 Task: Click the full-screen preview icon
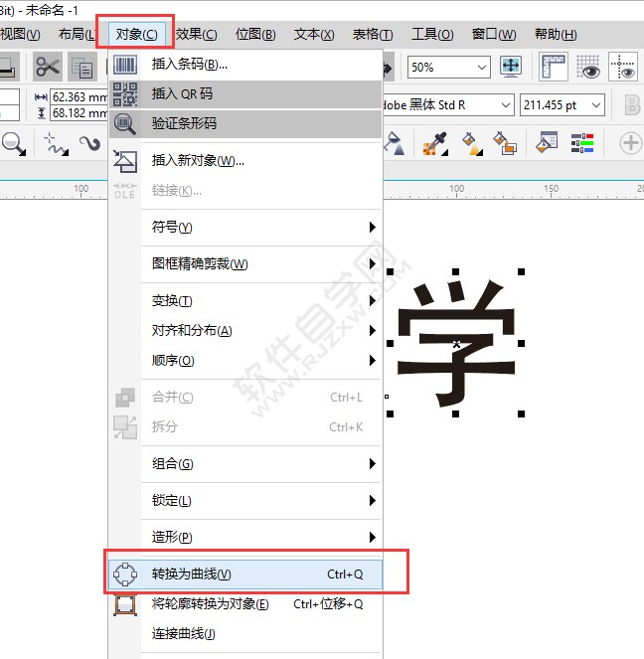[x=511, y=67]
